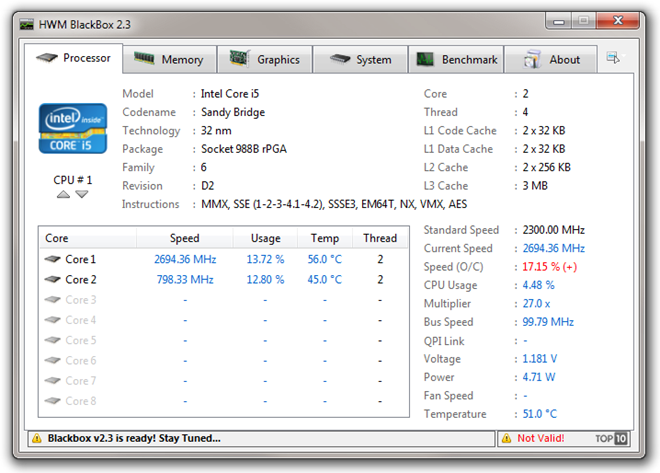
Task: Click the L2 Cache value 2 x 256 KB
Action: point(546,167)
